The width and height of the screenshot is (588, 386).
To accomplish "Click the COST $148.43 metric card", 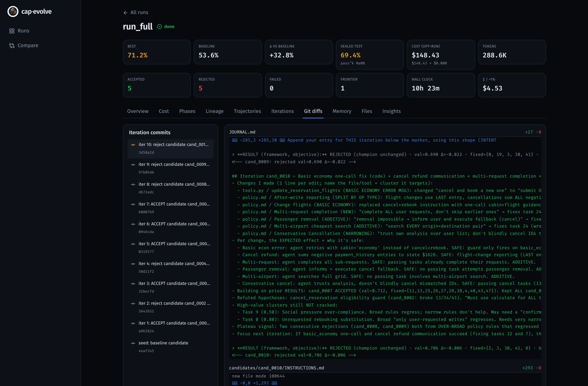I will (x=441, y=55).
